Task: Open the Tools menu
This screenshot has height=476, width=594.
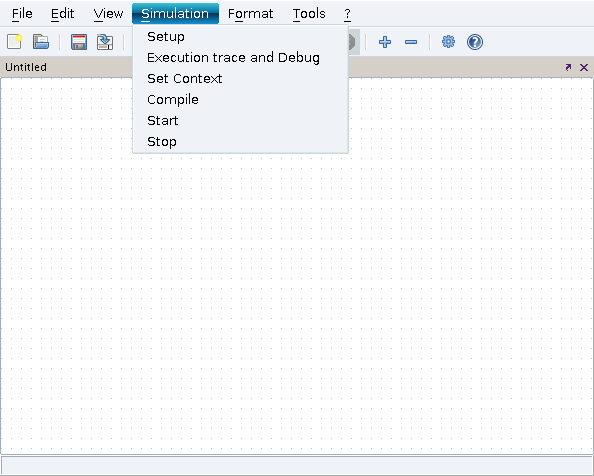Action: (309, 14)
